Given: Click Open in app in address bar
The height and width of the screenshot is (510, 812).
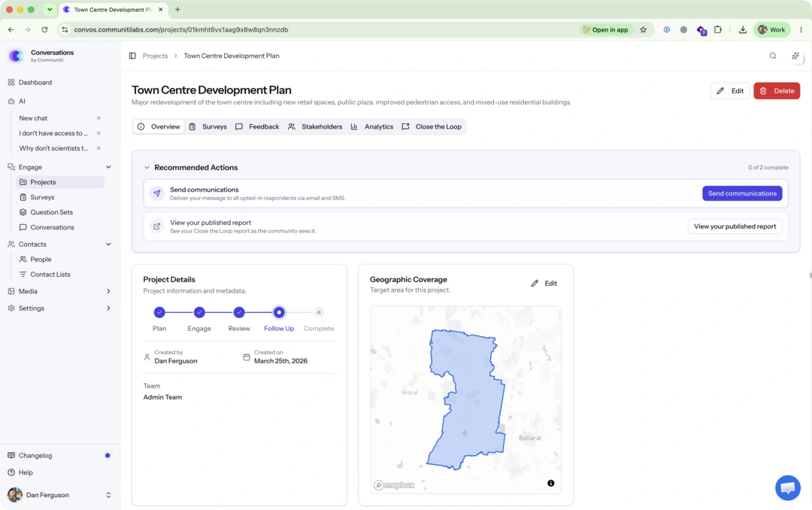Looking at the screenshot, I should tap(605, 29).
